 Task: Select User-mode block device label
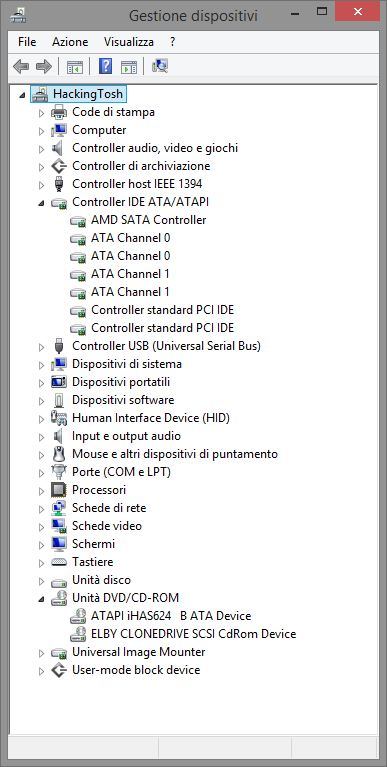136,670
